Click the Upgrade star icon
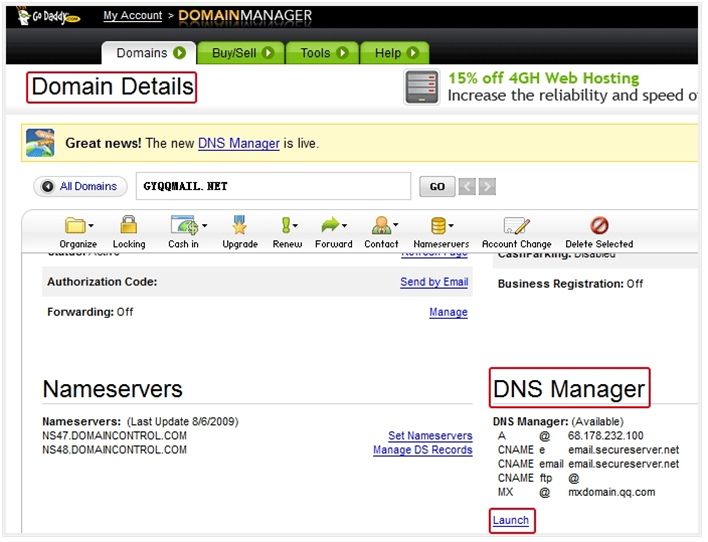Viewport: 708px width, 542px height. pos(239,225)
